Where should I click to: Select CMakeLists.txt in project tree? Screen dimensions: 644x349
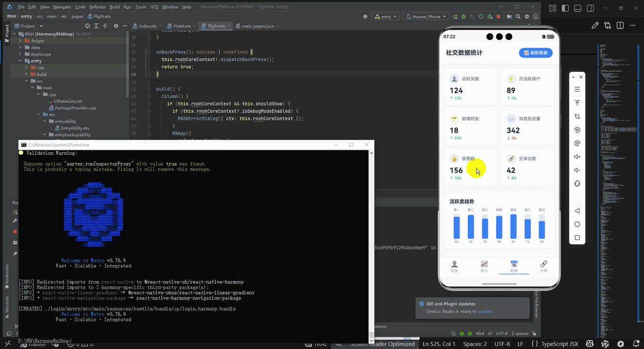tap(68, 101)
